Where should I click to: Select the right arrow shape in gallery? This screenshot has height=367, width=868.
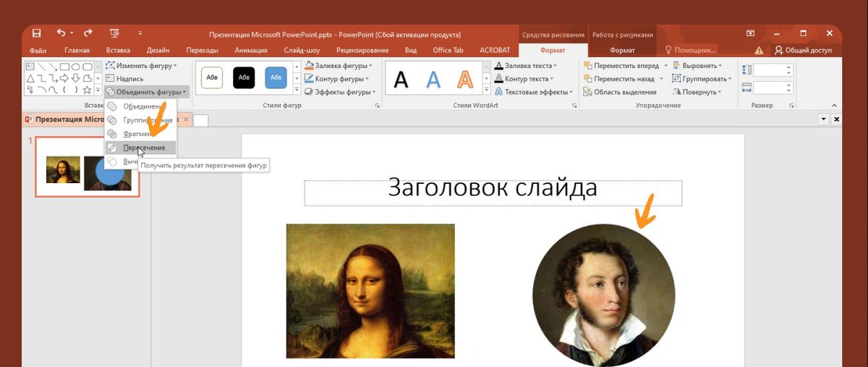click(x=64, y=78)
